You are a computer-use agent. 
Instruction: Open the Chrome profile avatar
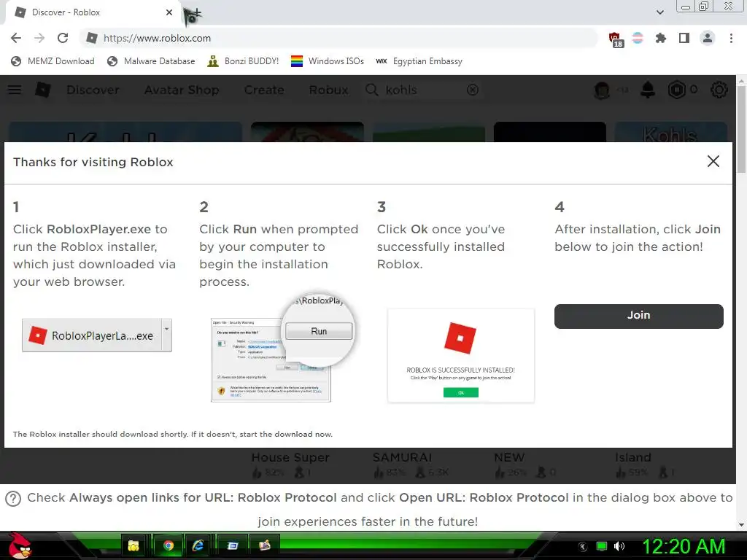pyautogui.click(x=708, y=38)
